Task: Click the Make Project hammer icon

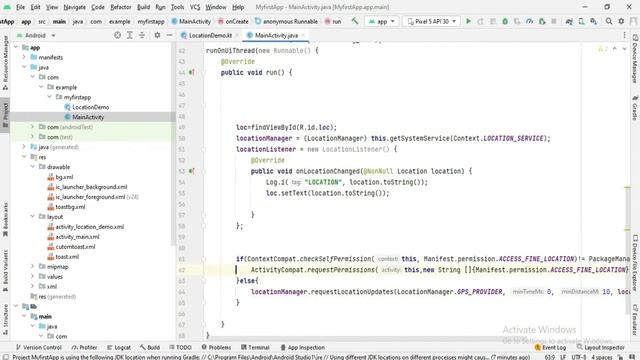Action: coord(355,21)
